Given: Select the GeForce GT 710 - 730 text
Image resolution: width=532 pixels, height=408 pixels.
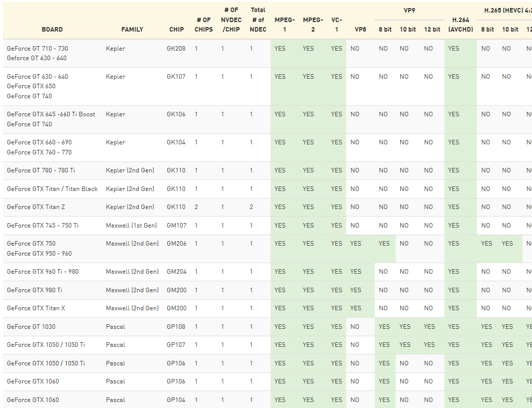Looking at the screenshot, I should click(38, 49).
